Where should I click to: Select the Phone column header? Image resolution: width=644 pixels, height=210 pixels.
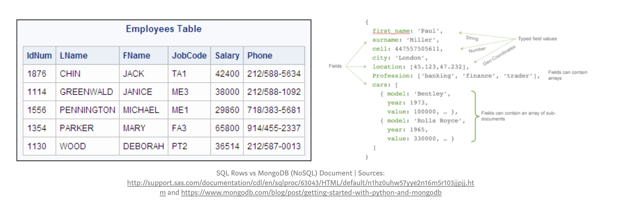coord(260,55)
